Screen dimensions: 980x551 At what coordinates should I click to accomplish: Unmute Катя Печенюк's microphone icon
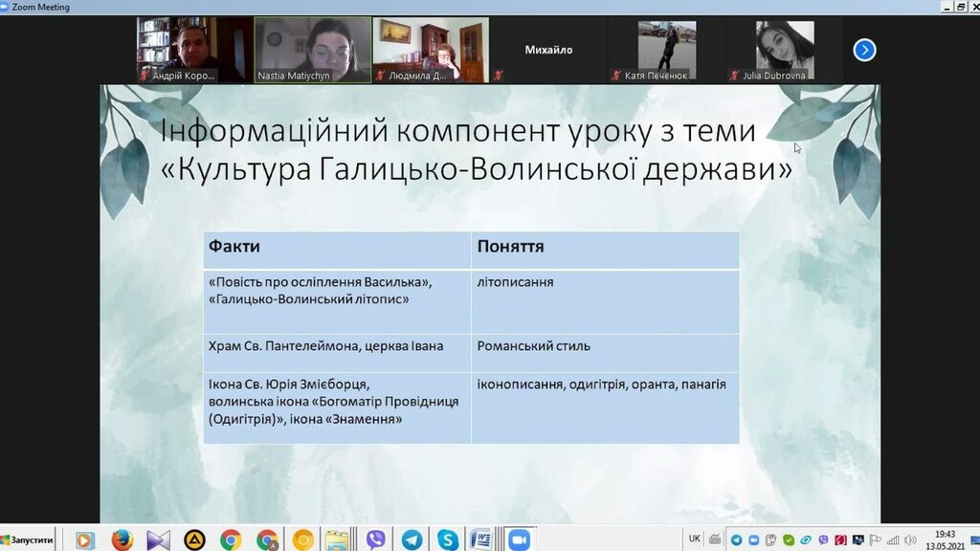point(616,74)
